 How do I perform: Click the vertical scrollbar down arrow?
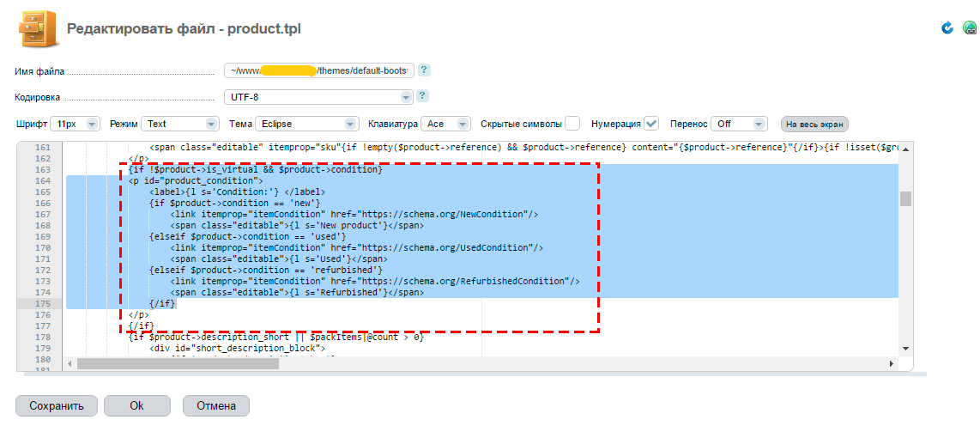click(x=905, y=349)
